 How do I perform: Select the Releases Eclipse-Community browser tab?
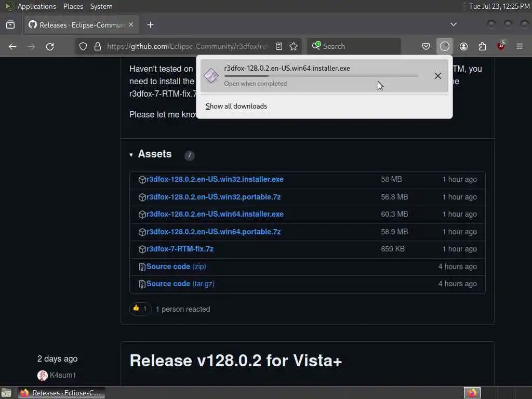click(82, 25)
